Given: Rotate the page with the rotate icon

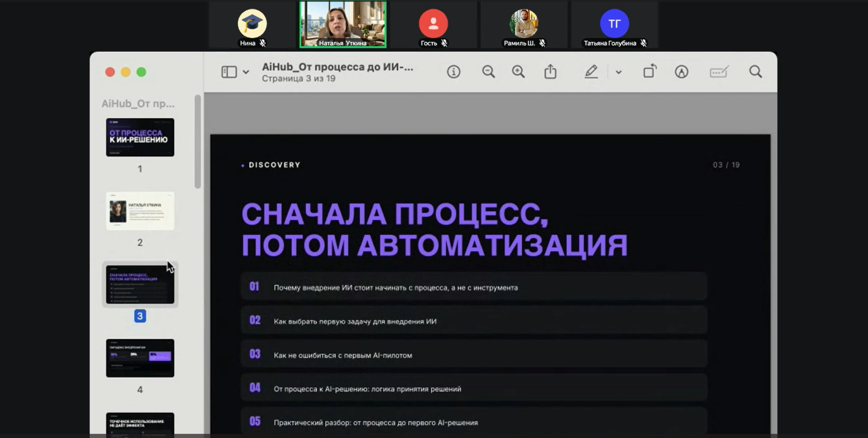Looking at the screenshot, I should [x=650, y=71].
